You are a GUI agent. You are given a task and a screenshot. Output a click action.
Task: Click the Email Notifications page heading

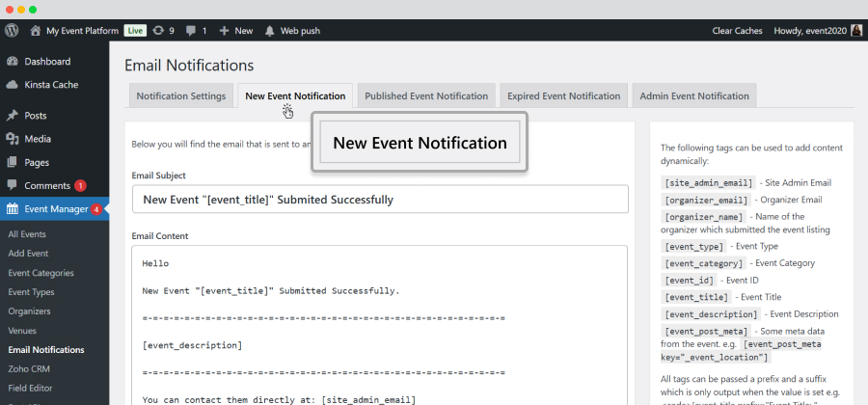click(x=189, y=66)
